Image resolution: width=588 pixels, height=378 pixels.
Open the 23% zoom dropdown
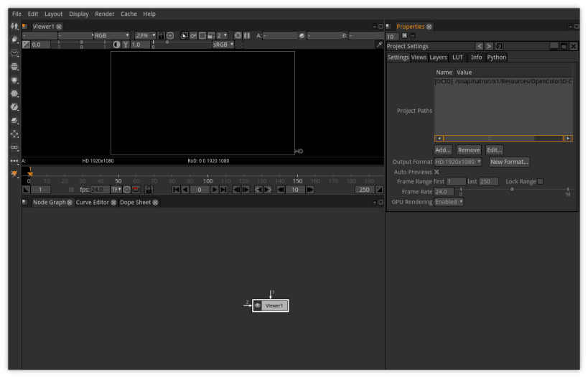click(x=145, y=35)
